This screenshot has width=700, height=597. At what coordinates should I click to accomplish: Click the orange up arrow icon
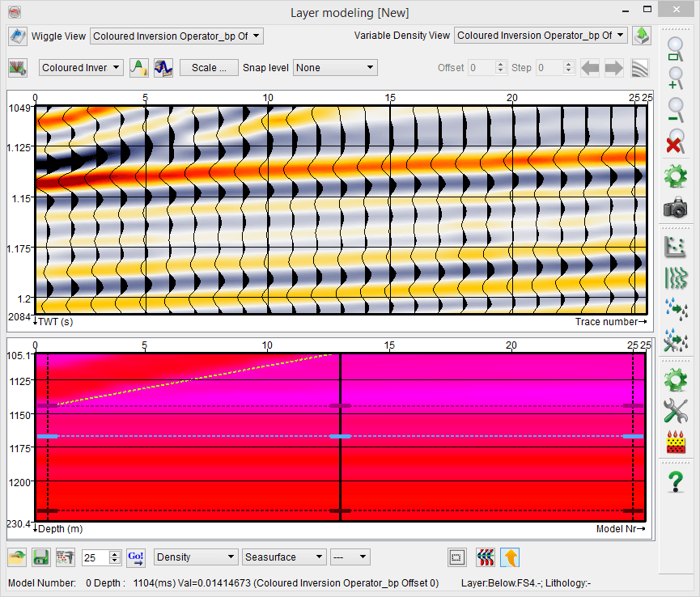click(x=509, y=557)
